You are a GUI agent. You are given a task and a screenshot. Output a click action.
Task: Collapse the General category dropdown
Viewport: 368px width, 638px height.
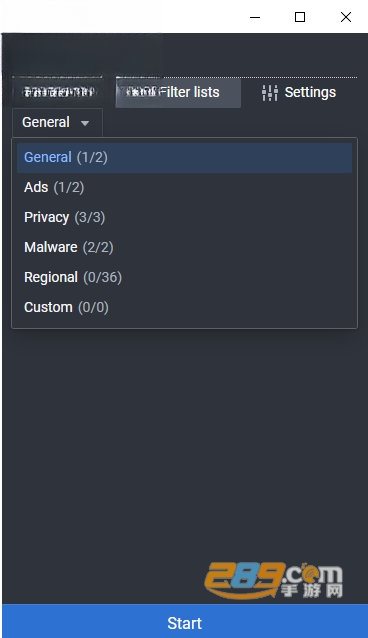coord(57,122)
